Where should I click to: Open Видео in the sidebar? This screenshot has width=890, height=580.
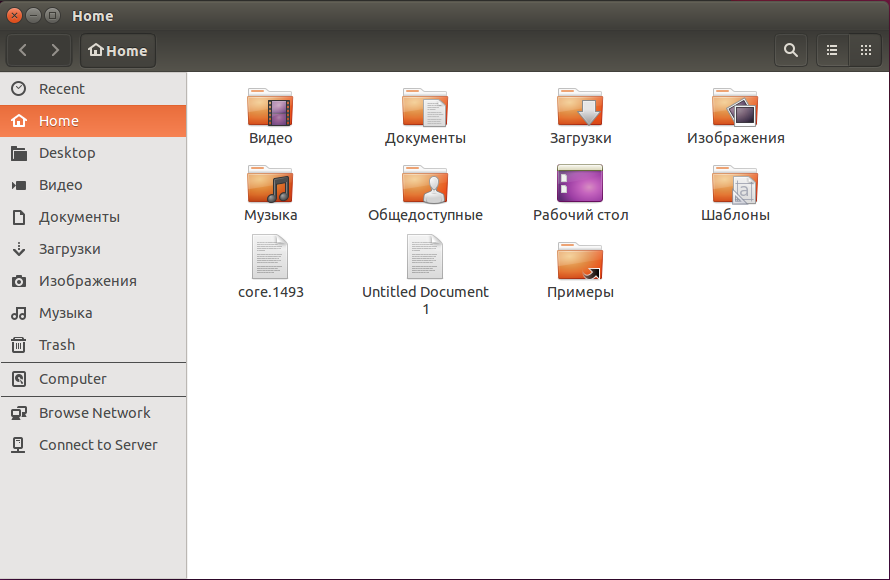point(93,185)
